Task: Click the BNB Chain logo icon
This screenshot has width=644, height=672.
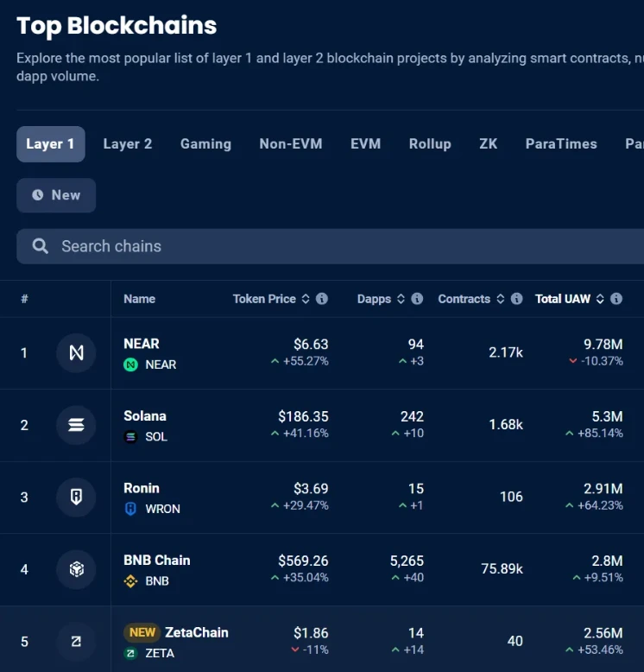Action: [x=76, y=569]
